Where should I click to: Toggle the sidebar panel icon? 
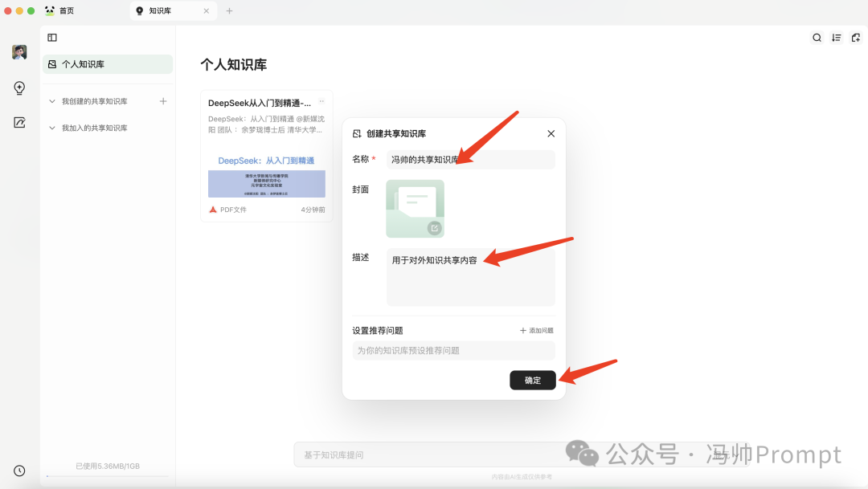coord(52,38)
